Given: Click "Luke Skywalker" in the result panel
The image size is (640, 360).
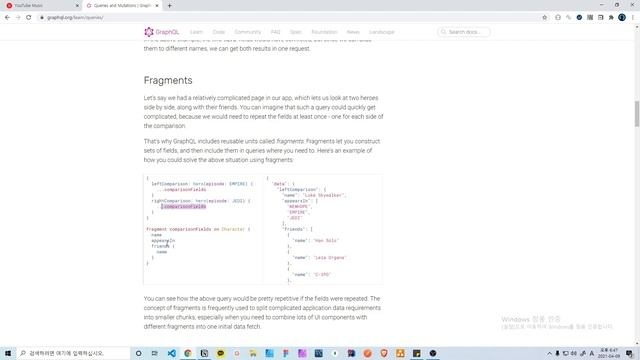Looking at the screenshot, I should point(323,196).
